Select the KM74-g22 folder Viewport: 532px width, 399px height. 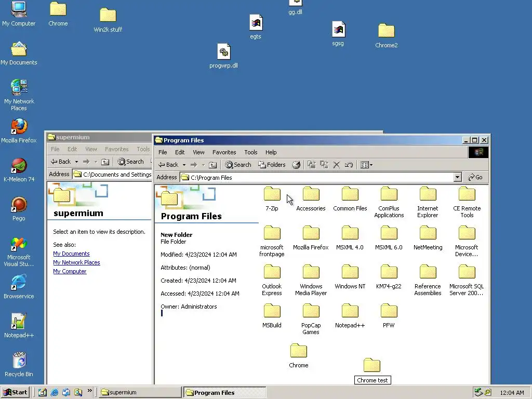pos(389,277)
